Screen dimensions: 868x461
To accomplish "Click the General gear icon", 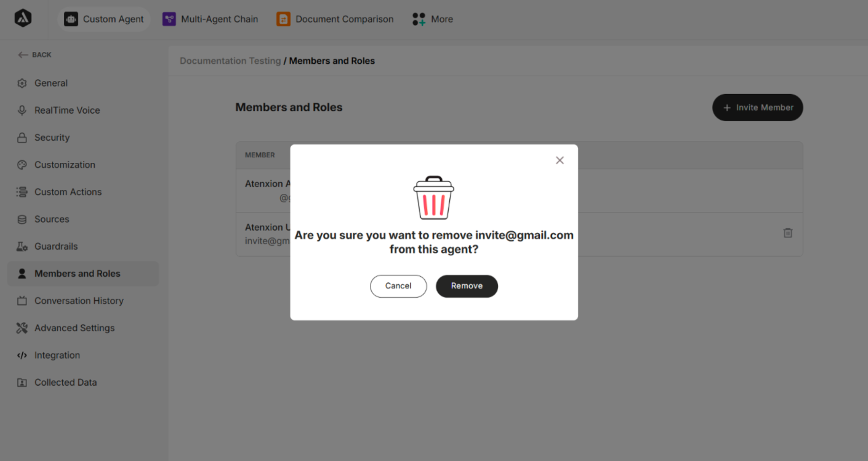I will click(22, 83).
